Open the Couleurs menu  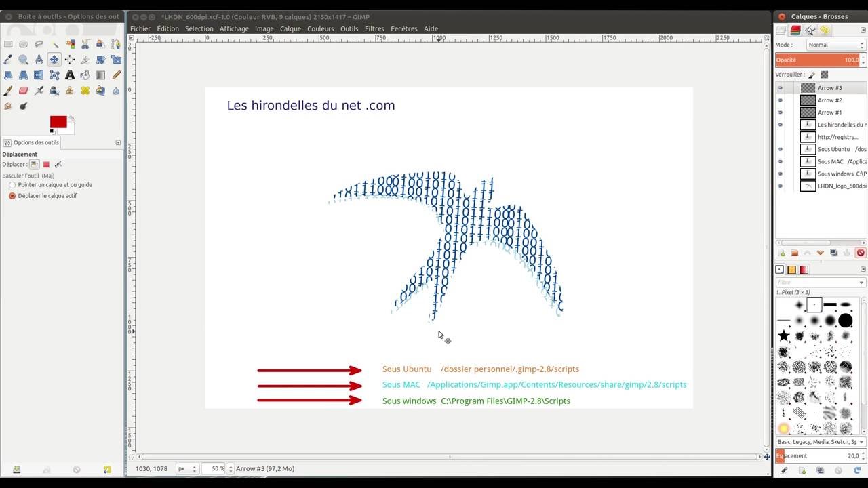[x=321, y=28]
